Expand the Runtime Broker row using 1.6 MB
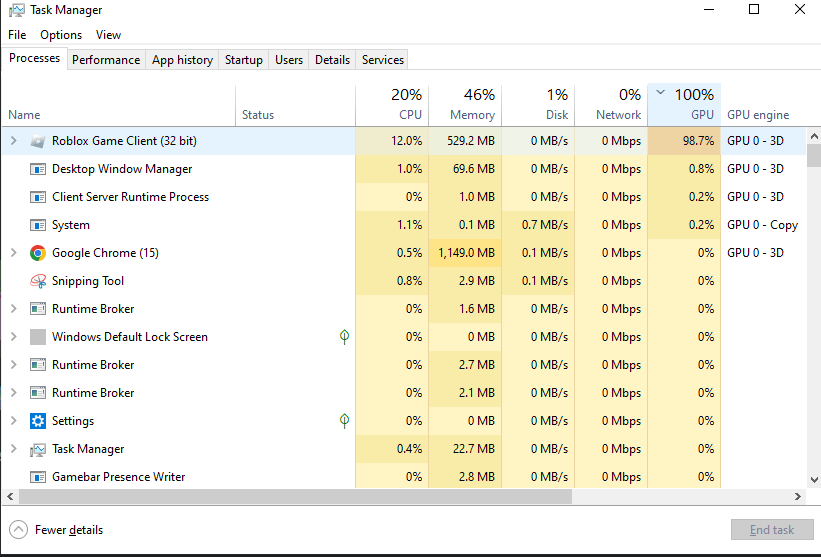 pos(14,309)
